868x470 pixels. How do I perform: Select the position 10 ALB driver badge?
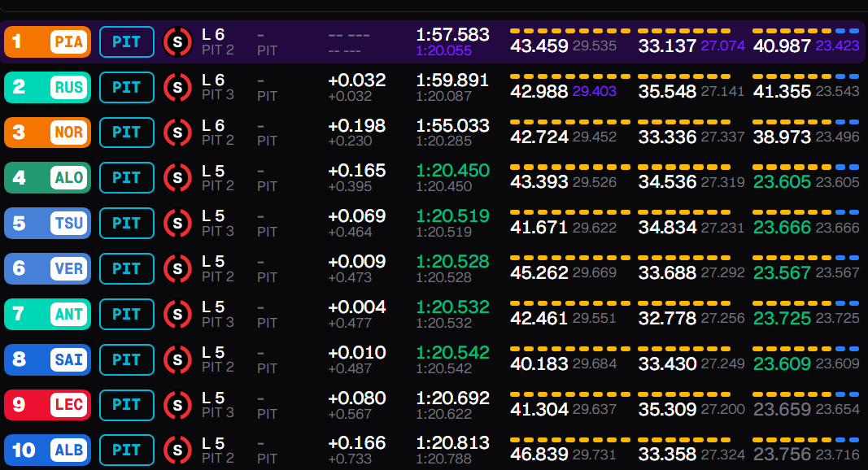tap(48, 450)
